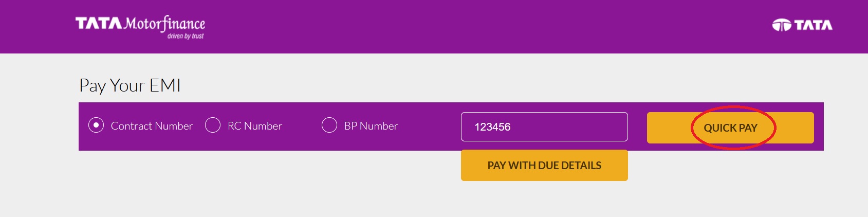Click the Tata Motorfinance logo
The width and height of the screenshot is (868, 217).
[x=140, y=26]
